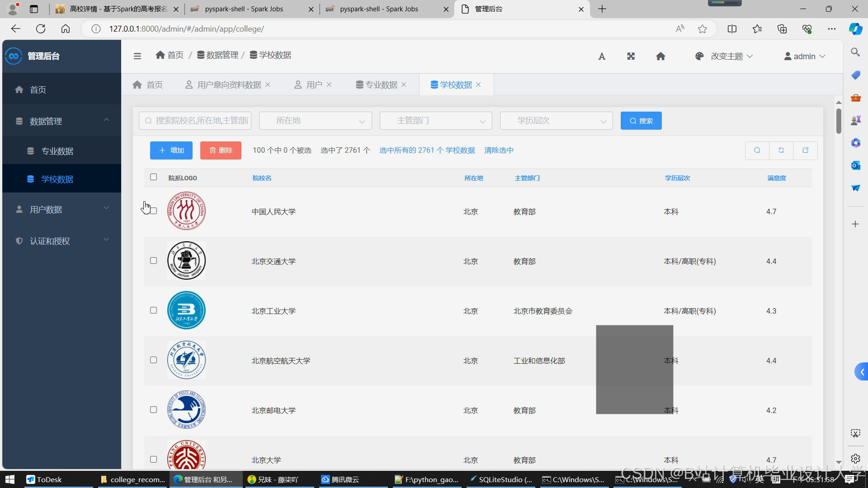This screenshot has height=488, width=868.
Task: Switch to 用户意向资料数据 tab
Action: click(229, 85)
